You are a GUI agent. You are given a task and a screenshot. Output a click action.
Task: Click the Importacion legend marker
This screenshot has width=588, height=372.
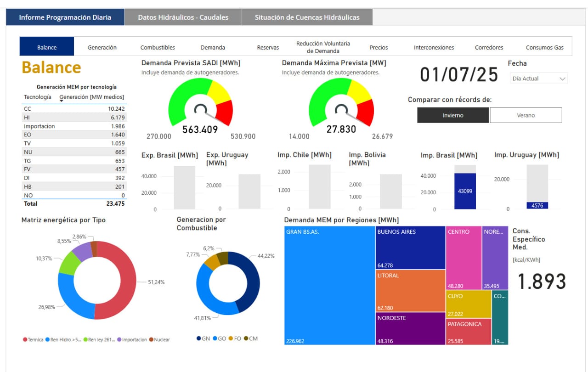pos(119,340)
